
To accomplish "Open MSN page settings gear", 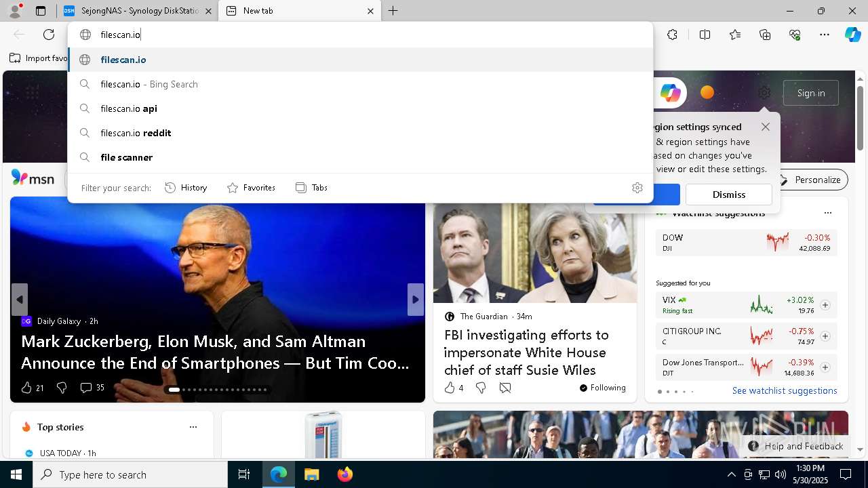I will 764,93.
